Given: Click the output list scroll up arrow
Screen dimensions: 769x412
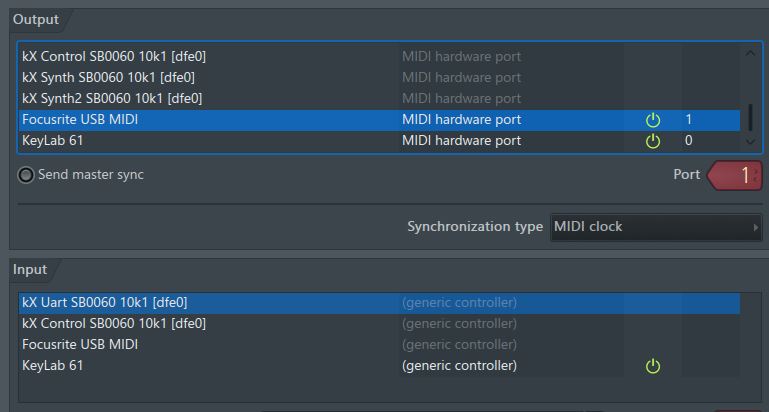Looking at the screenshot, I should tap(750, 53).
